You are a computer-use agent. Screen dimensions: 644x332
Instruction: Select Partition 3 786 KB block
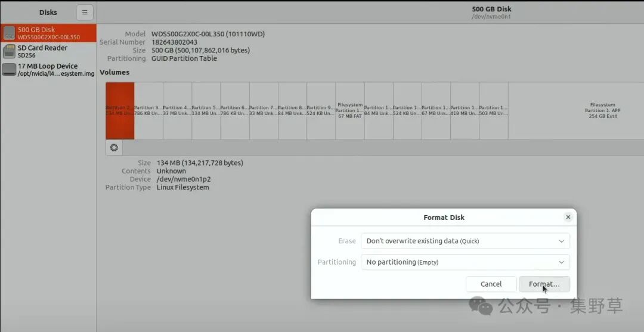pyautogui.click(x=148, y=111)
